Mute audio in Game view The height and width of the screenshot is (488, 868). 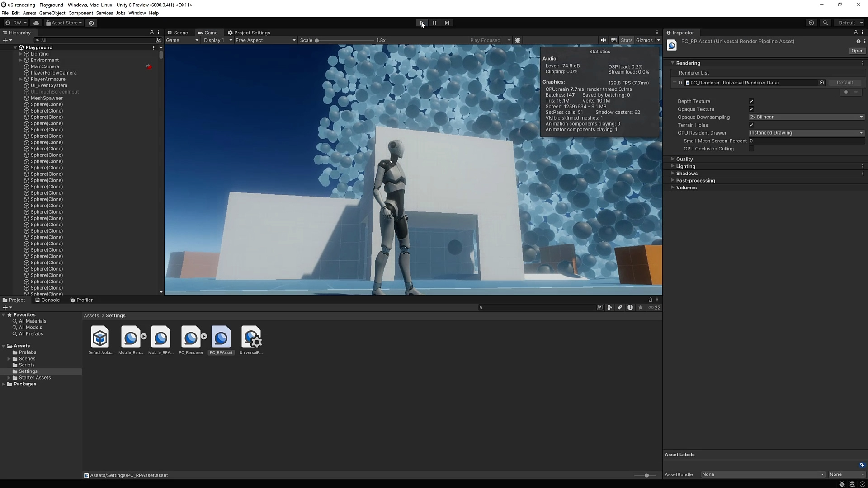pyautogui.click(x=603, y=40)
